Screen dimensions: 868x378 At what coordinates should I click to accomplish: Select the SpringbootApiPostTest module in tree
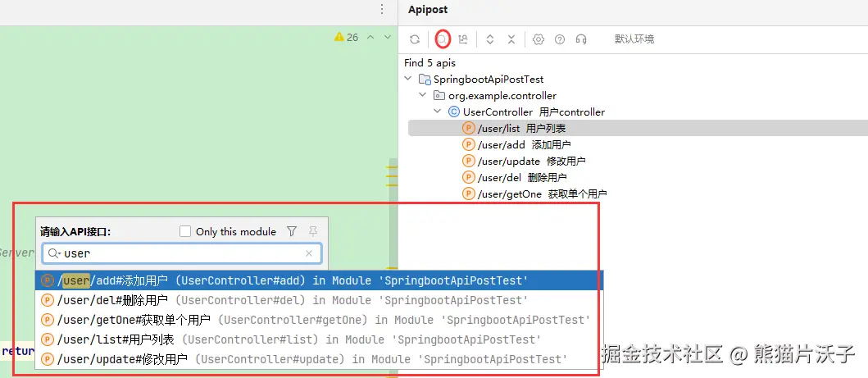click(x=489, y=80)
